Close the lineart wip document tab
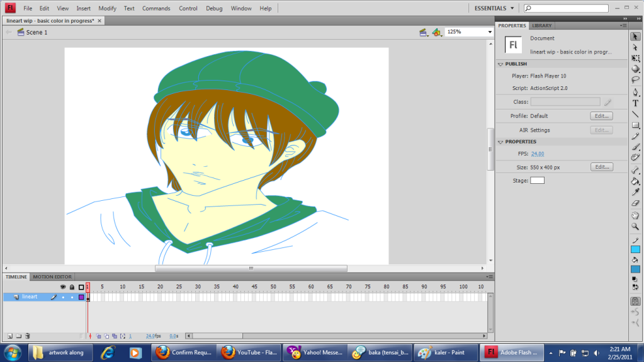The width and height of the screenshot is (644, 362). [99, 21]
